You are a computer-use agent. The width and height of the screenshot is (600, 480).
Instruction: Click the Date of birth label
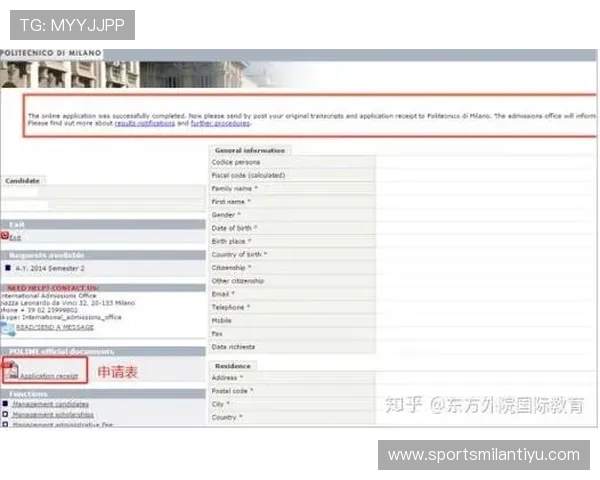coord(234,228)
